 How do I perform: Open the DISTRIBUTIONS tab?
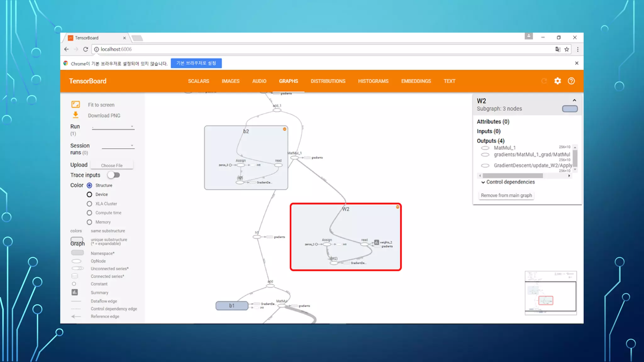tap(328, 81)
